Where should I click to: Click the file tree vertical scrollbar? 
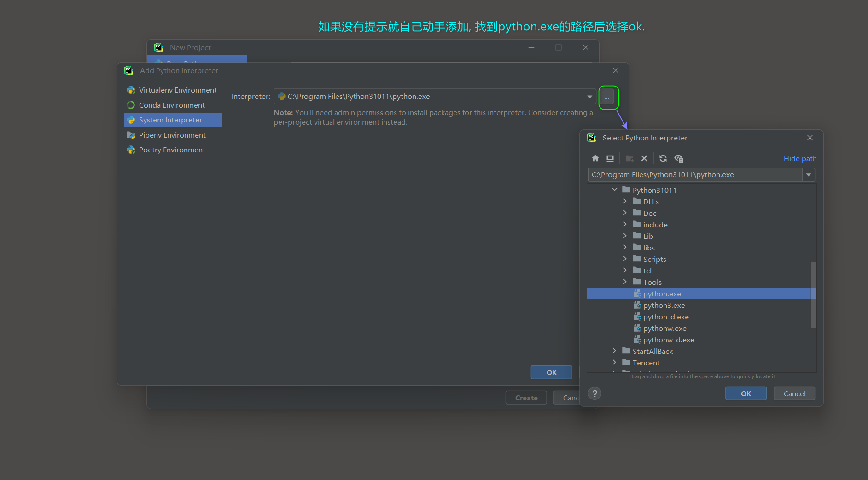coord(813,295)
